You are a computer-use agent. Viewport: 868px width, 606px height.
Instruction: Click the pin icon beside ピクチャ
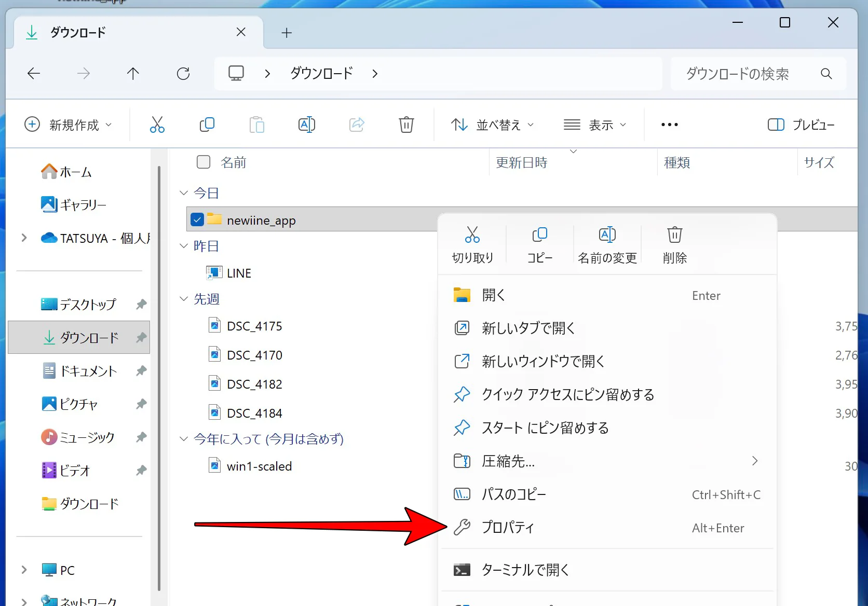tap(141, 404)
